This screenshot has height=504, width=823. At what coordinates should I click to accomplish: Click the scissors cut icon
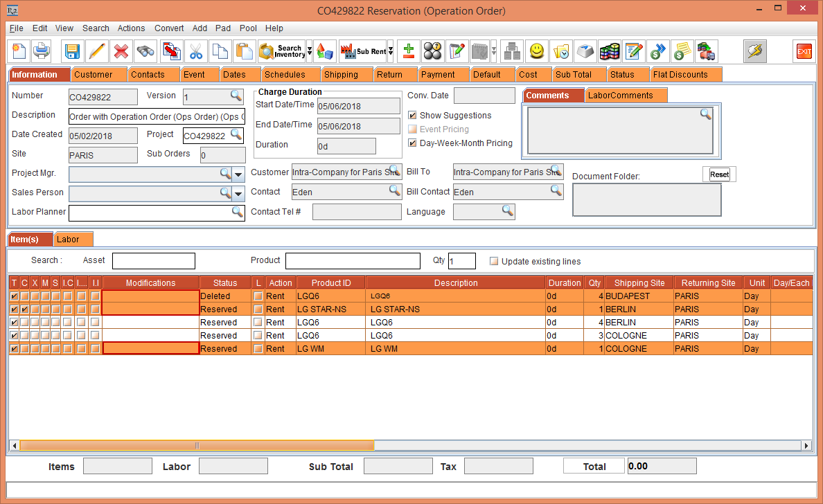(196, 51)
